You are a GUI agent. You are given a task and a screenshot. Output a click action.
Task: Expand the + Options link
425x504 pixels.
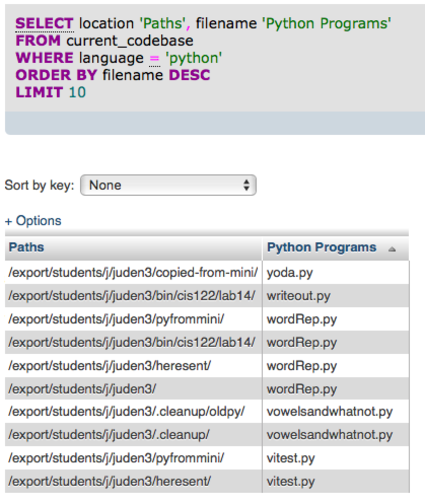(33, 221)
